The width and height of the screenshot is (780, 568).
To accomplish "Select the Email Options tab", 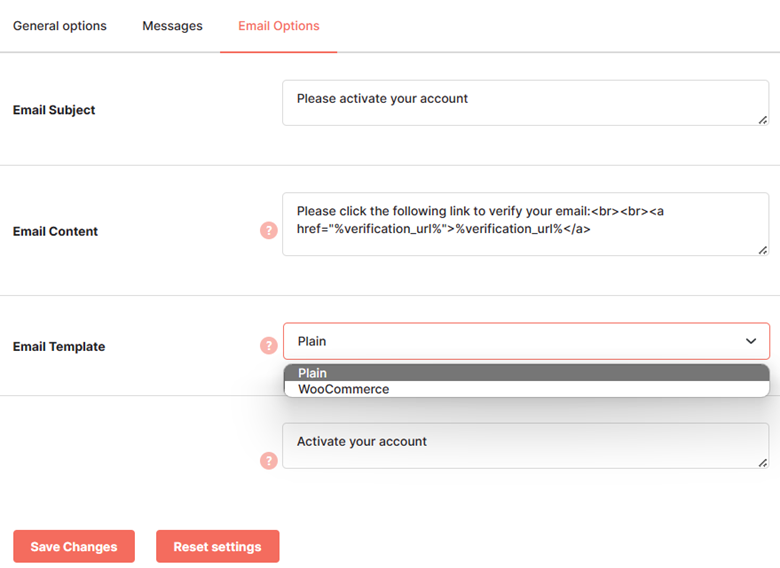I will [x=279, y=26].
